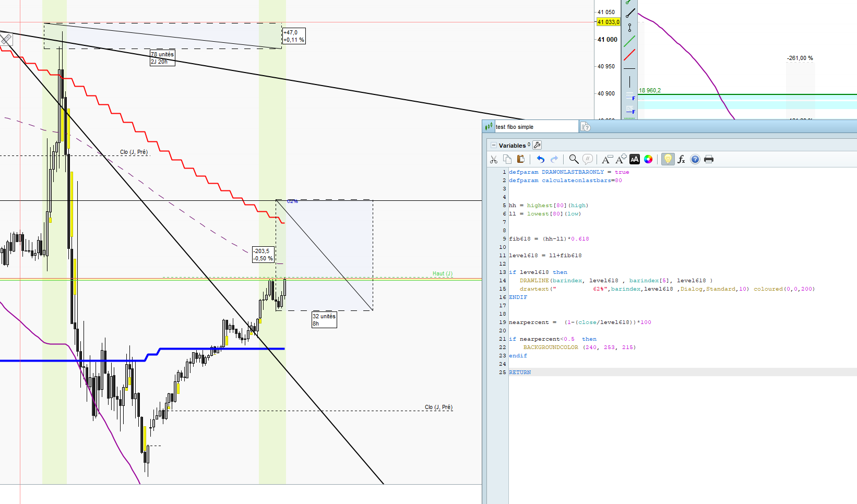Click the 'fib618 = (hh-ll)*0.618' line
The width and height of the screenshot is (857, 504).
point(549,239)
